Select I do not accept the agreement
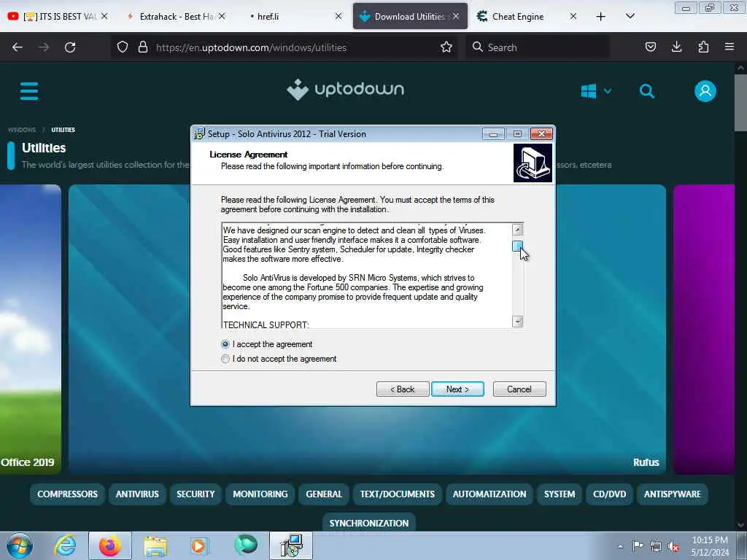 pos(225,359)
